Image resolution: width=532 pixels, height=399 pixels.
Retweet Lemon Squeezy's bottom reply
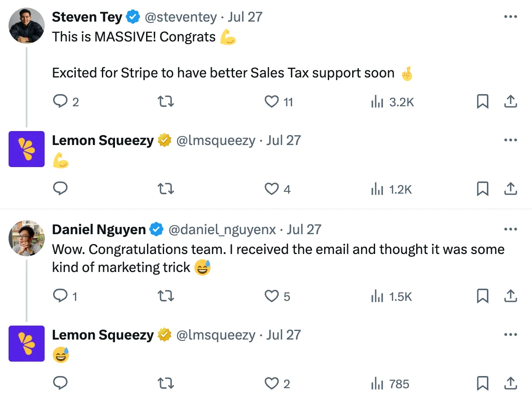click(x=165, y=383)
